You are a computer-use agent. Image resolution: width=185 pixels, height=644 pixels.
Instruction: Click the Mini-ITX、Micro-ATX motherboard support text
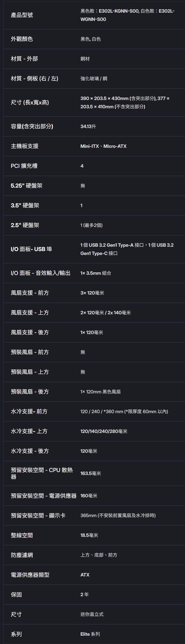pos(103,146)
